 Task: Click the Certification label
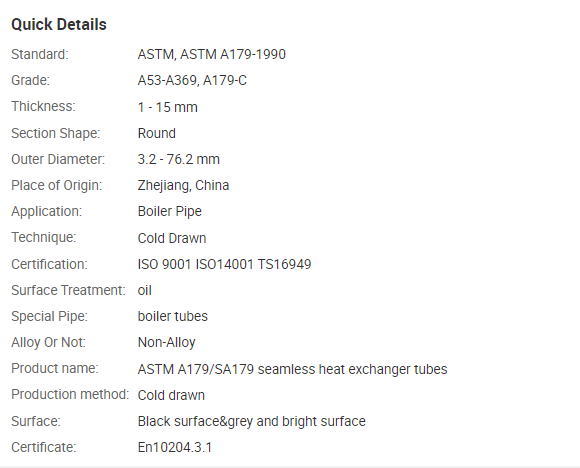tap(49, 264)
